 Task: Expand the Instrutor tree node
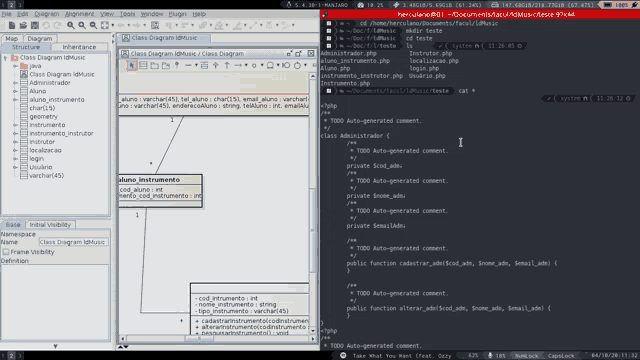(x=16, y=142)
